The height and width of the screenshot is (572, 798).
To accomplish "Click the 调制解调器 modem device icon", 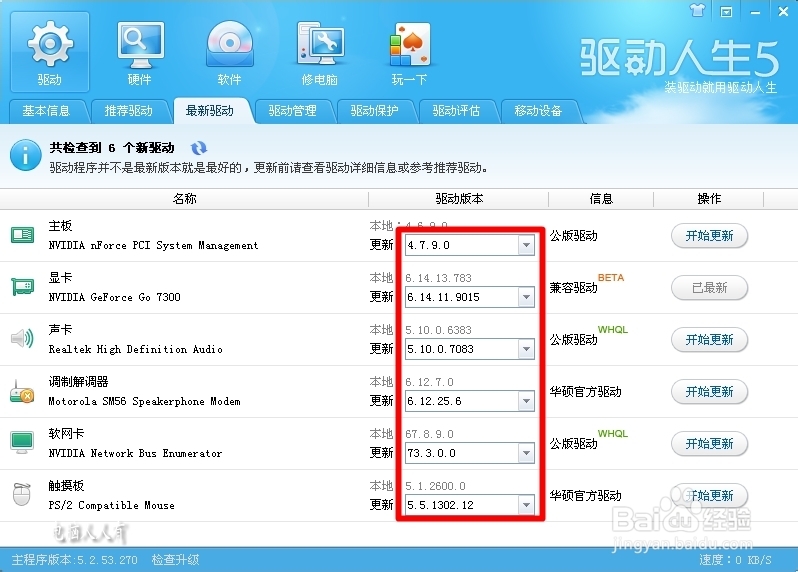I will 22,391.
